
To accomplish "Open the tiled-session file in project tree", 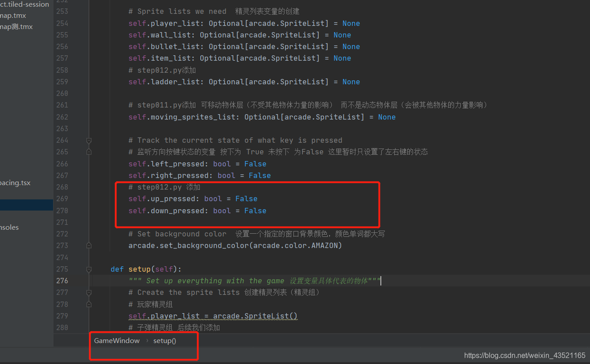I will tap(25, 4).
